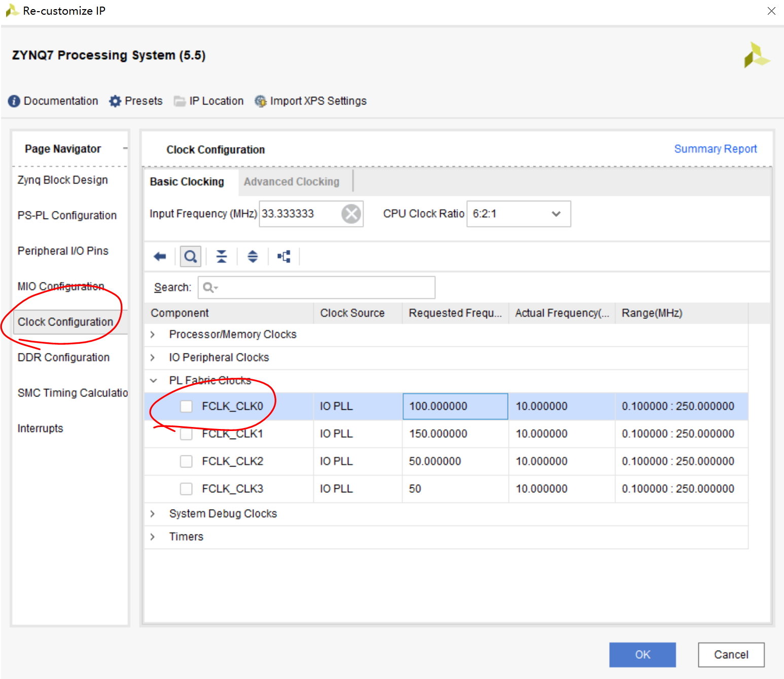The image size is (784, 679).
Task: Enable the FCLK_CLK1 checkbox
Action: 187,434
